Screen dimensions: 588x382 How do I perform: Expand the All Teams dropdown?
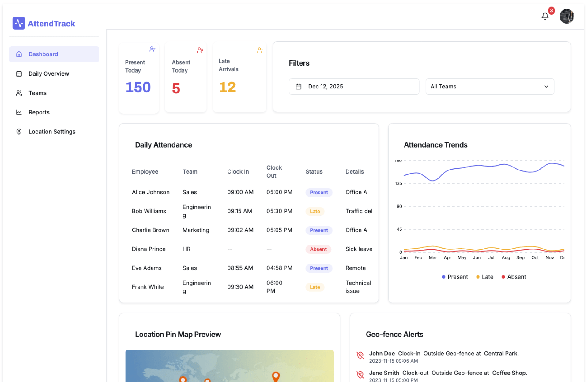coord(489,87)
